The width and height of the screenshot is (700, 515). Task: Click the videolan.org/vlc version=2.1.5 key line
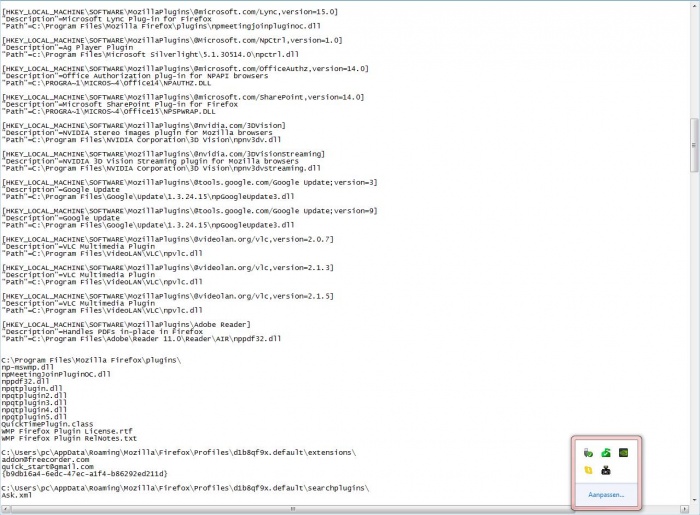tap(167, 296)
